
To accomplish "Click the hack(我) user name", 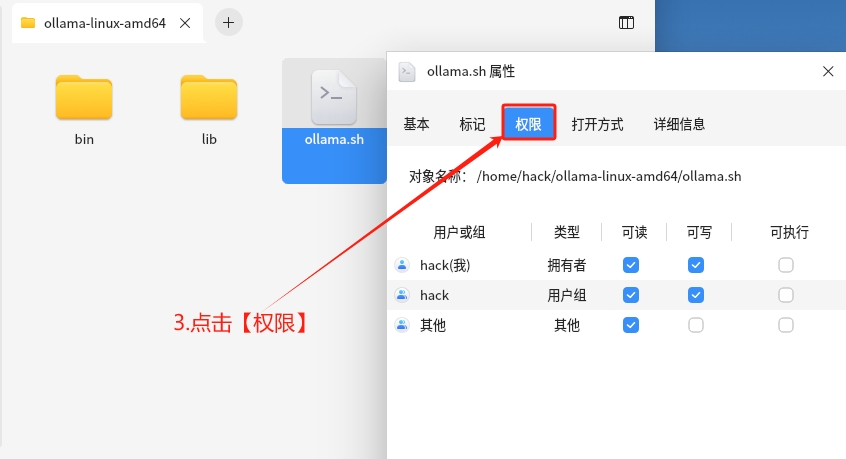I will [x=445, y=265].
